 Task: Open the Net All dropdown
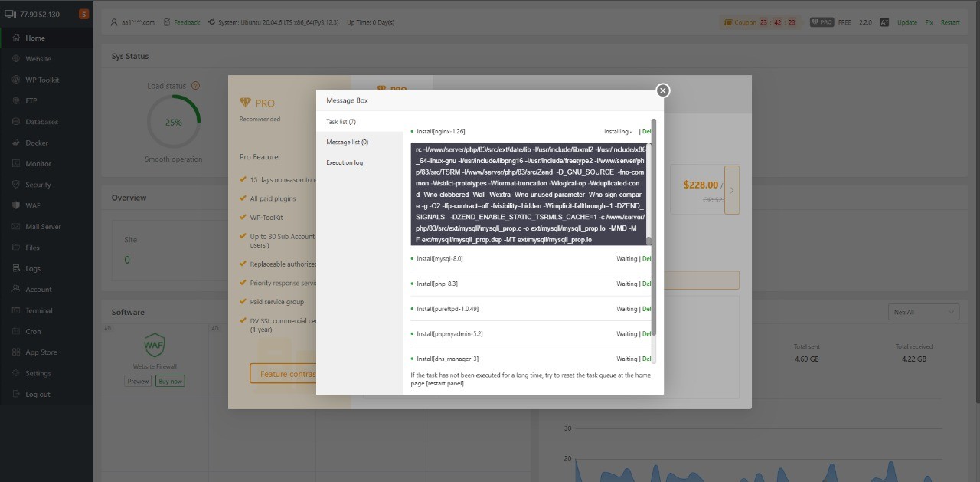tap(923, 312)
